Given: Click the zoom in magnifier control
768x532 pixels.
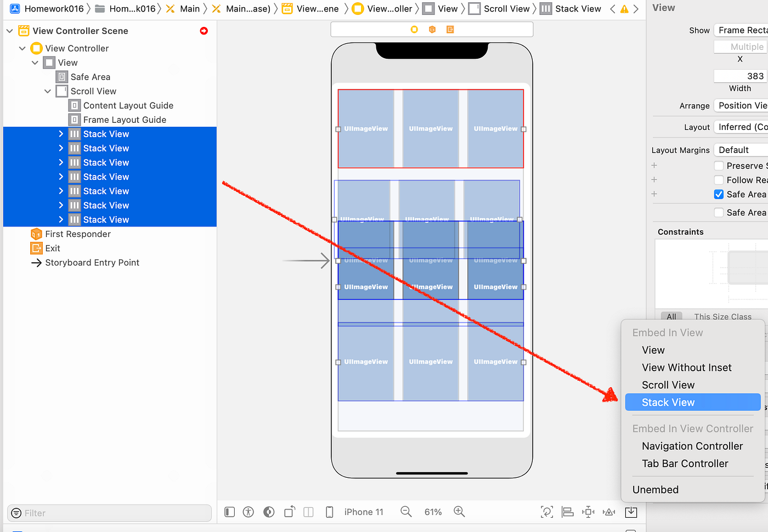Looking at the screenshot, I should pyautogui.click(x=459, y=511).
